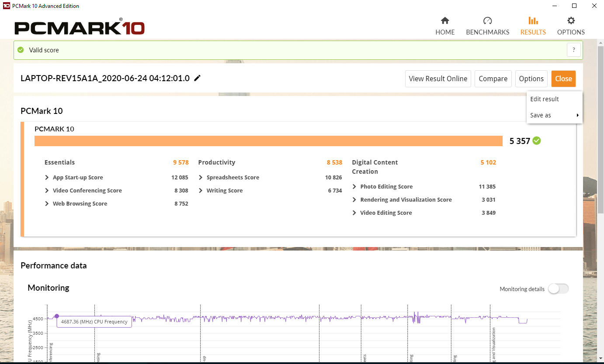Screen dimensions: 604x364
Task: Click the question mark help button
Action: (574, 50)
